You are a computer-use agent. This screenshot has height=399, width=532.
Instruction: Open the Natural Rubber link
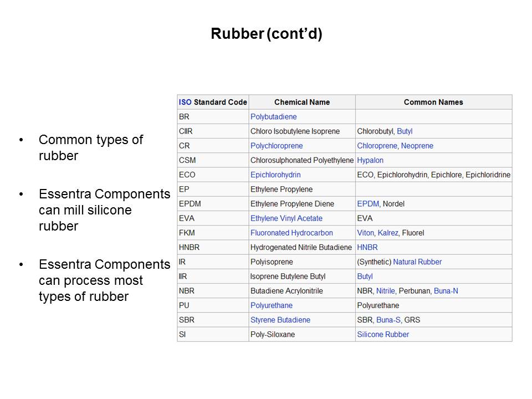click(417, 262)
